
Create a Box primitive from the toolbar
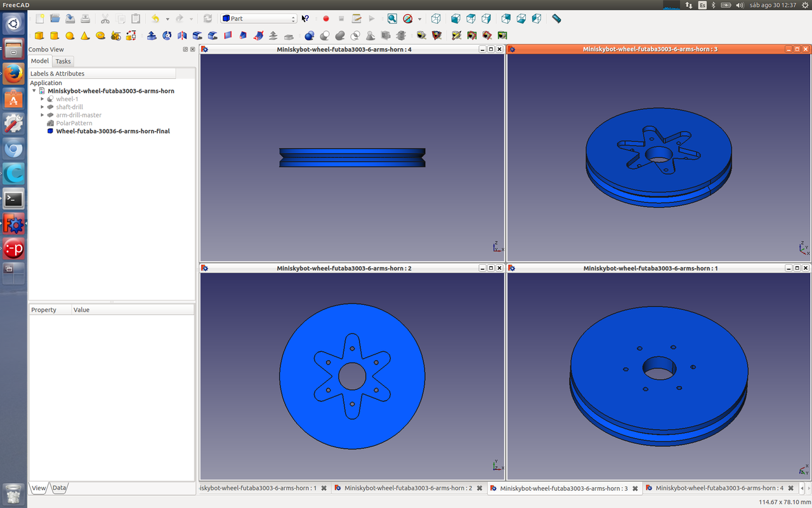tap(39, 36)
